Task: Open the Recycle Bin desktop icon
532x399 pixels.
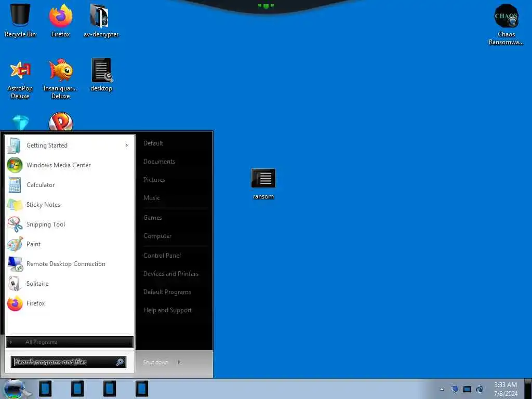Action: [20, 20]
